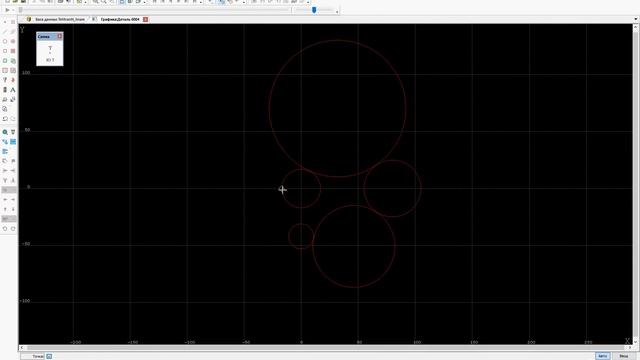
Task: Click the move-right arrow icon in the left toolbar
Action: click(13, 200)
